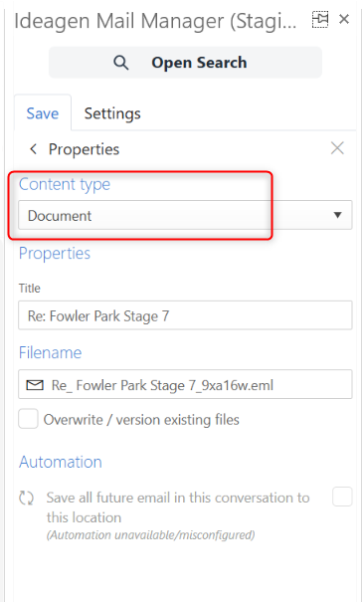Click the automation sync arrows icon

pyautogui.click(x=27, y=499)
